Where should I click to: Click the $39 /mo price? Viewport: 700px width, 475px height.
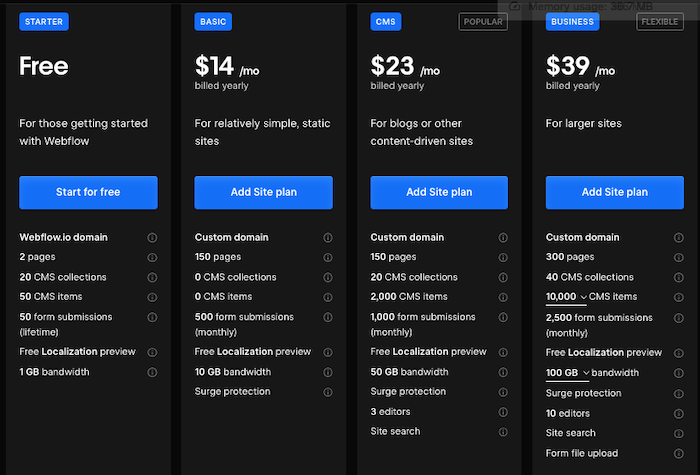pos(580,67)
